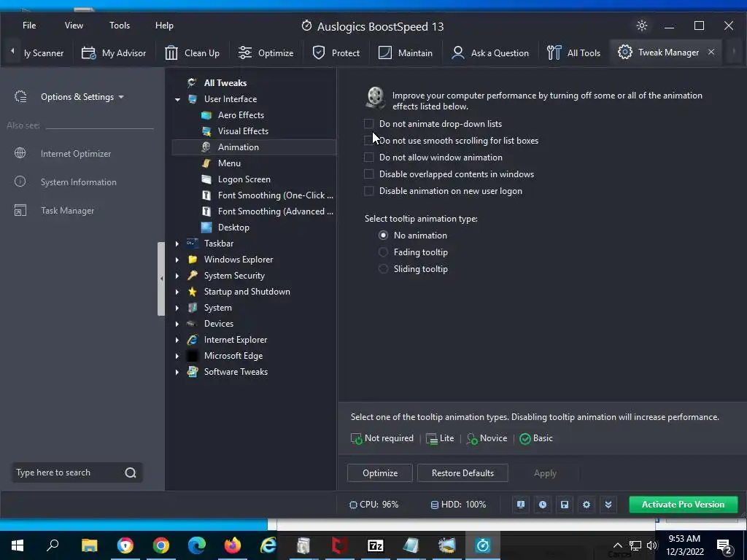Open the Maintain tab

406,52
